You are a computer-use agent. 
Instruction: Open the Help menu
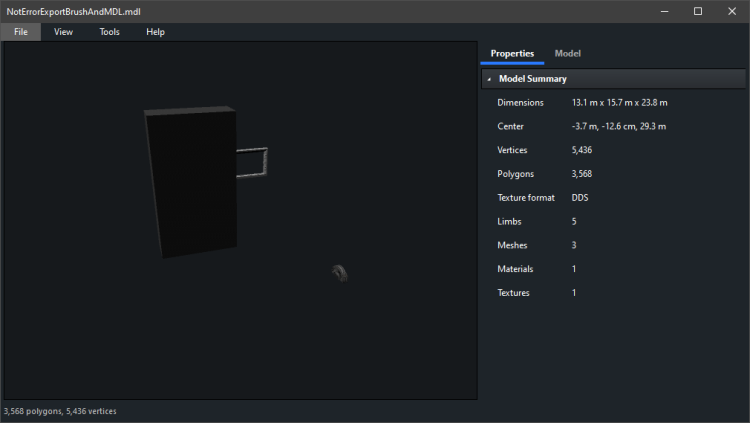tap(155, 32)
